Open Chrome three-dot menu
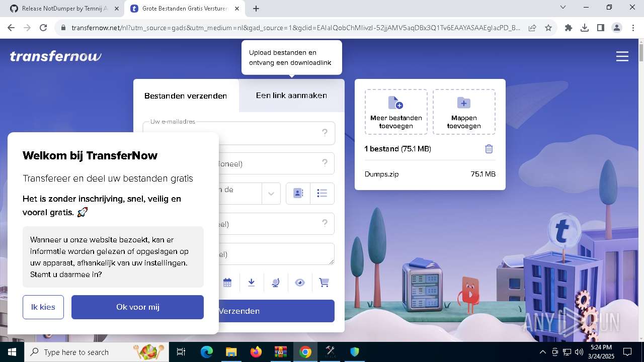This screenshot has height=362, width=644. point(633,28)
